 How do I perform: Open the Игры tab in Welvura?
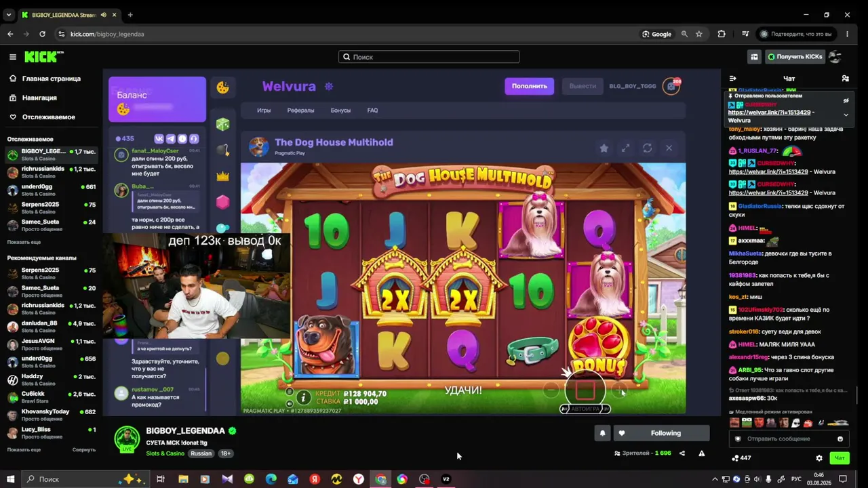point(264,110)
